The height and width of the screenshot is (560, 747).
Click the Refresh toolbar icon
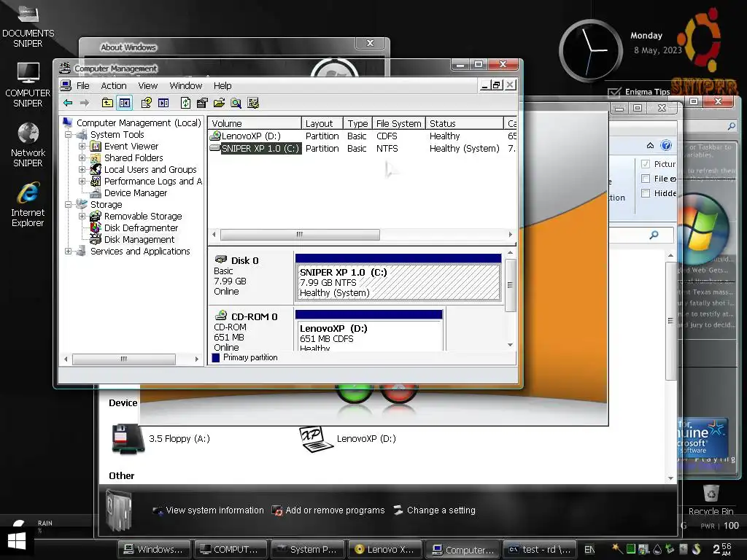186,103
